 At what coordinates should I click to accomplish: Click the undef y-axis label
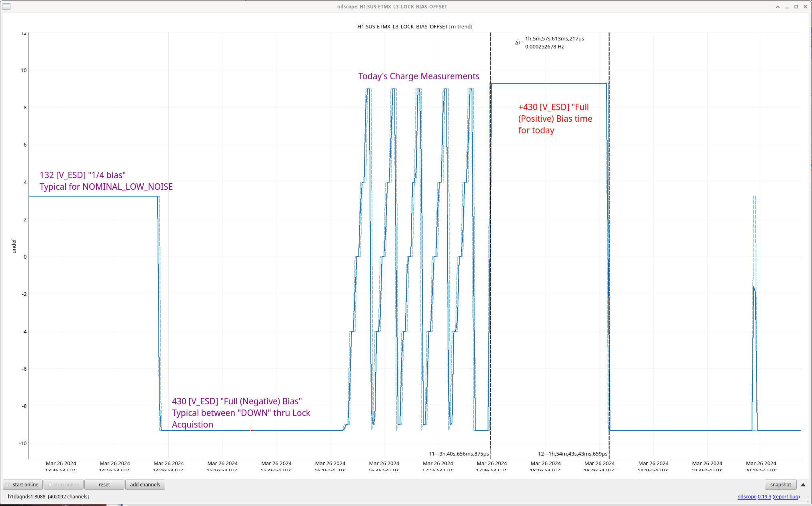(x=14, y=246)
